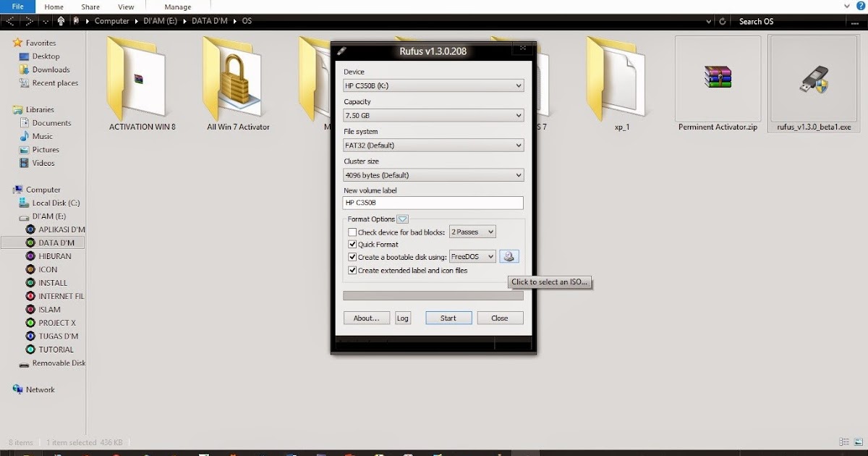Open the File system FAT32 dropdown
Image resolution: width=868 pixels, height=456 pixels.
pyautogui.click(x=433, y=145)
